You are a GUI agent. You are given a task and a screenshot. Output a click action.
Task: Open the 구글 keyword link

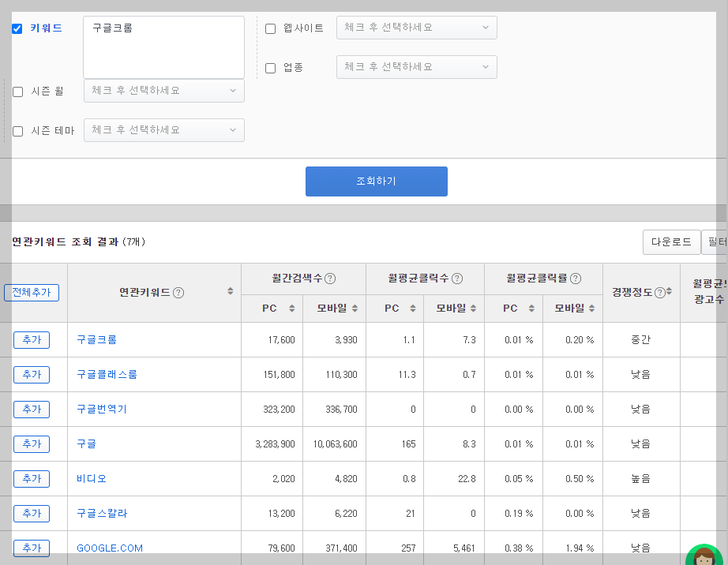86,444
